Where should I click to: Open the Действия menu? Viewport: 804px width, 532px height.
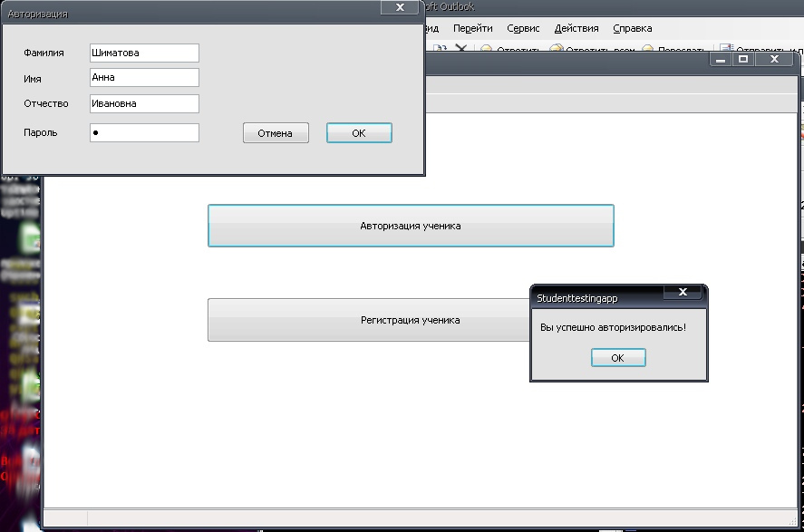pyautogui.click(x=576, y=28)
